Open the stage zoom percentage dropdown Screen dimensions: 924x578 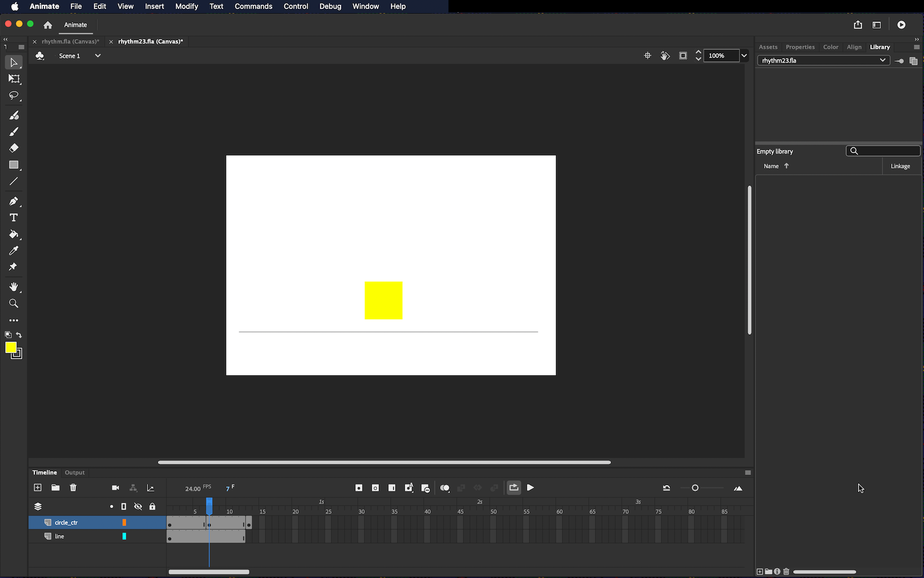(744, 56)
